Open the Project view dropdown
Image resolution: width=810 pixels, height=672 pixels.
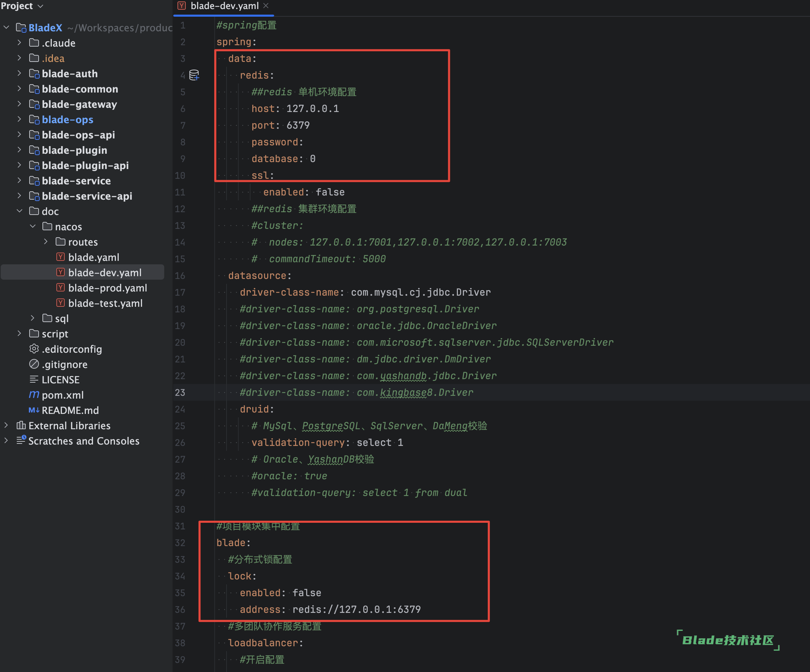coord(40,6)
